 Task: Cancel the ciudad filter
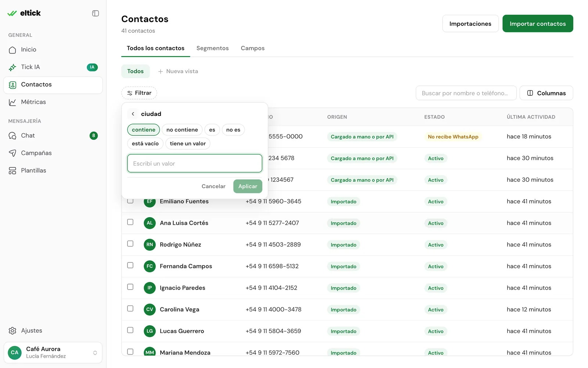click(214, 186)
